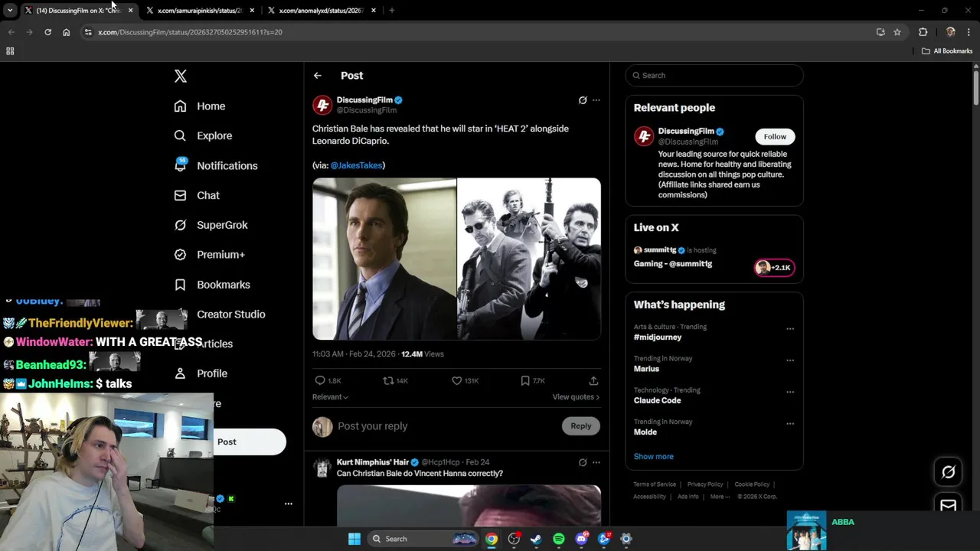
Task: Open summit1g live Gaming broadcast
Action: (x=673, y=264)
